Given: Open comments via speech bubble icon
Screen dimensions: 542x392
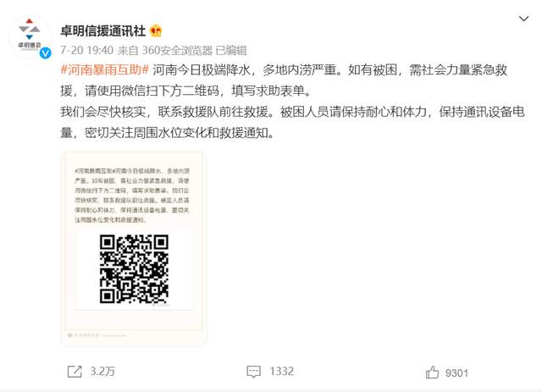Looking at the screenshot, I should (x=254, y=372).
